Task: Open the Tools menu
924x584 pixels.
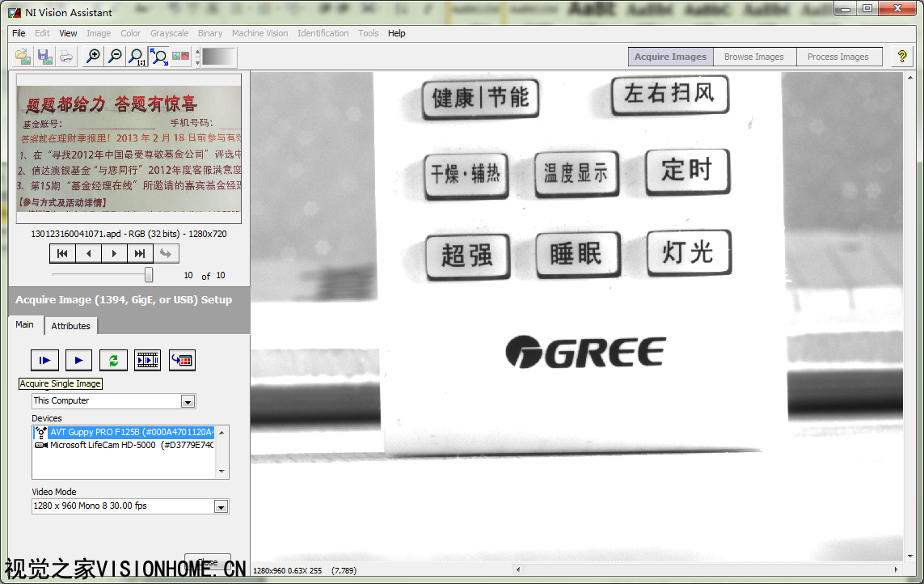Action: coord(369,33)
